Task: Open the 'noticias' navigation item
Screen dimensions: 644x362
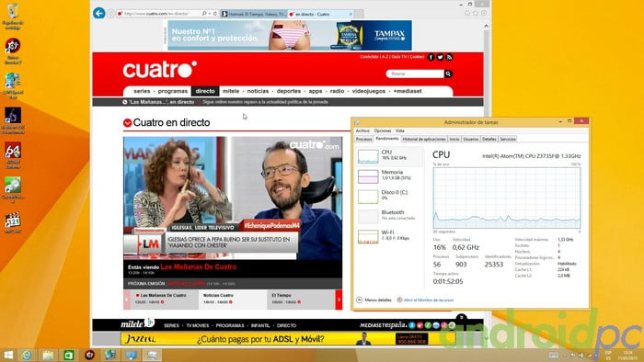Action: tap(258, 91)
